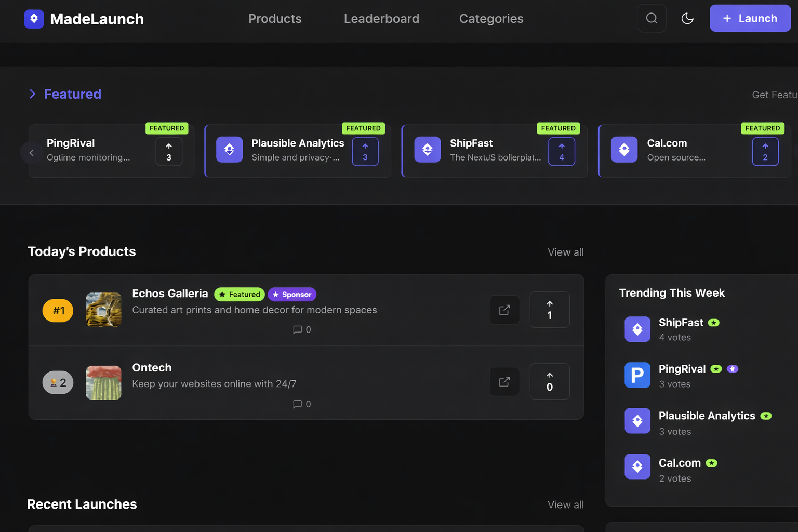This screenshot has height=532, width=798.
Task: Click the Plausible Analytics logo on its featured card
Action: coord(229,150)
